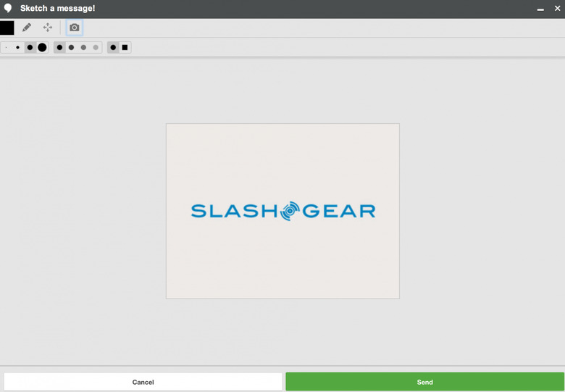Viewport: 565px width, 392px height.
Task: Set brush opacity to dark gray dot
Action: 71,48
